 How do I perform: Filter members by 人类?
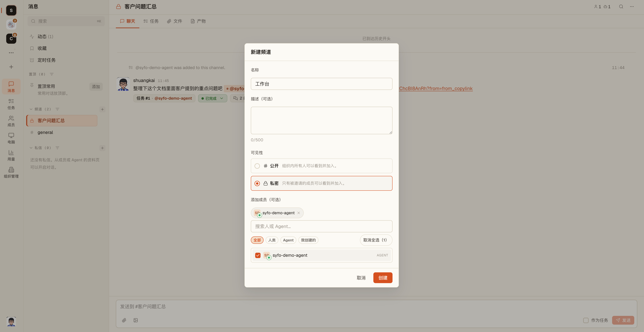272,240
